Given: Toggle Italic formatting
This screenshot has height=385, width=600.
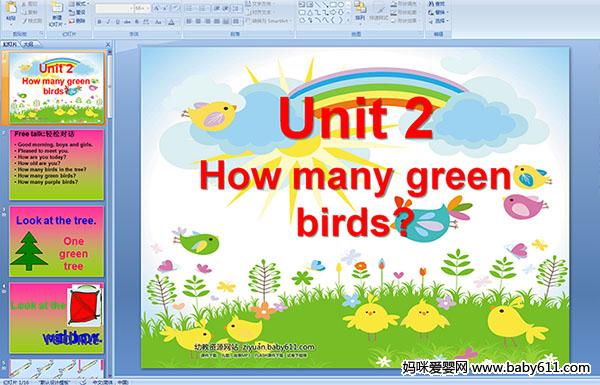Looking at the screenshot, I should coord(108,22).
